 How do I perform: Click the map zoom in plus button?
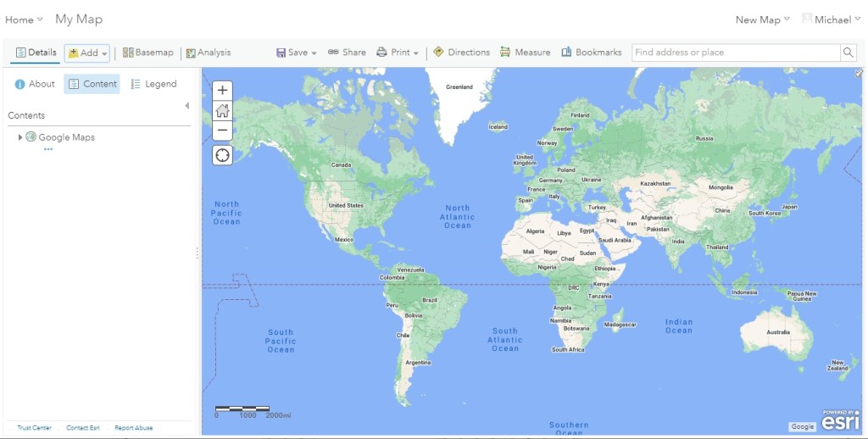coord(222,90)
